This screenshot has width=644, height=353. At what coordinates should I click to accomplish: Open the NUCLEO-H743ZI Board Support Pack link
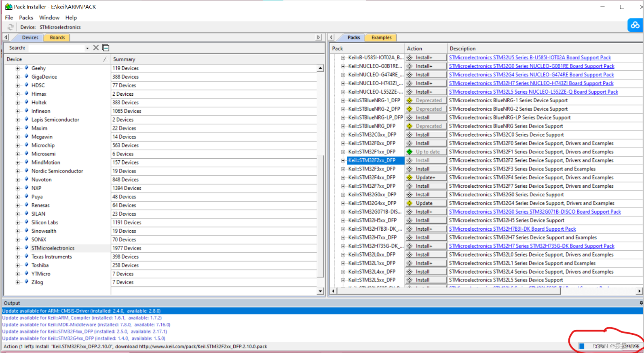pos(531,83)
